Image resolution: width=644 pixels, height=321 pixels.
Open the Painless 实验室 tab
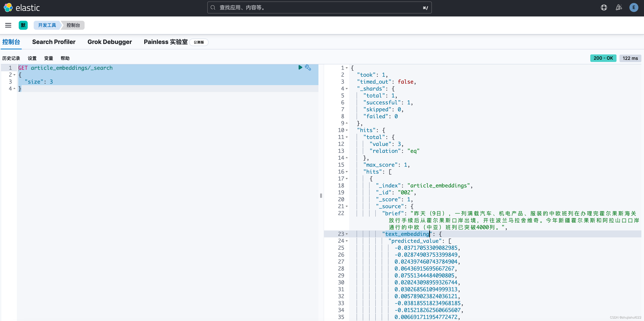(x=166, y=42)
